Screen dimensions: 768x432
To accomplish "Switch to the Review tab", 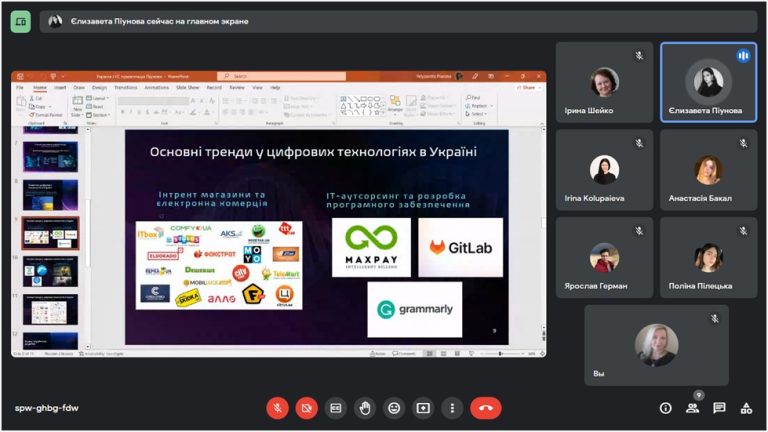I will (x=237, y=87).
